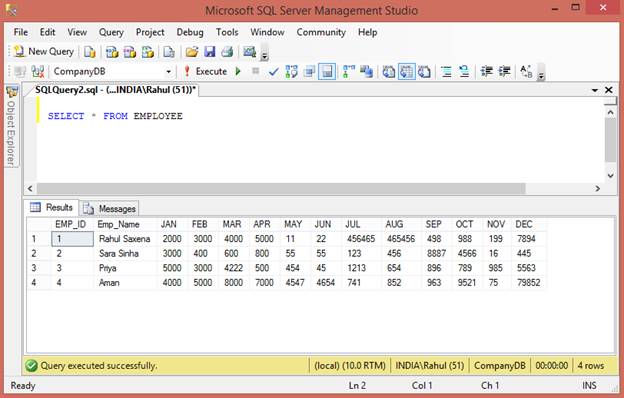Image resolution: width=624 pixels, height=398 pixels.
Task: Switch to the Results tab
Action: tap(52, 207)
